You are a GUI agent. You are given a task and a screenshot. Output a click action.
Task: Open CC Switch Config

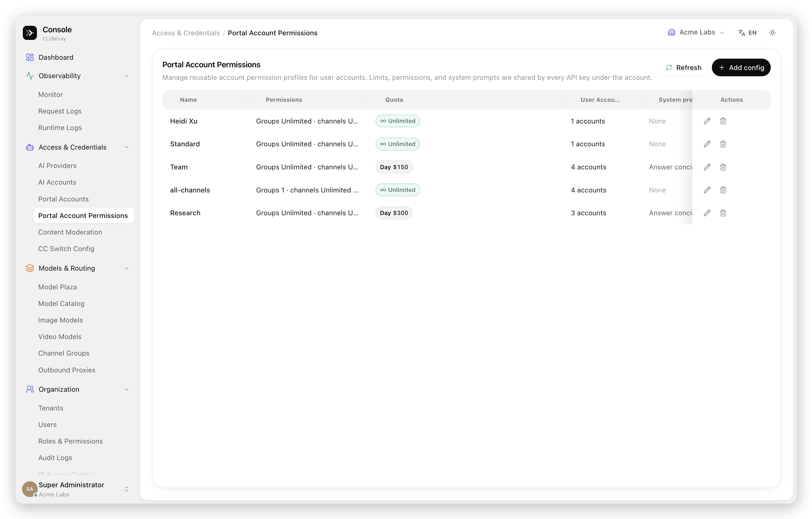[x=66, y=249]
